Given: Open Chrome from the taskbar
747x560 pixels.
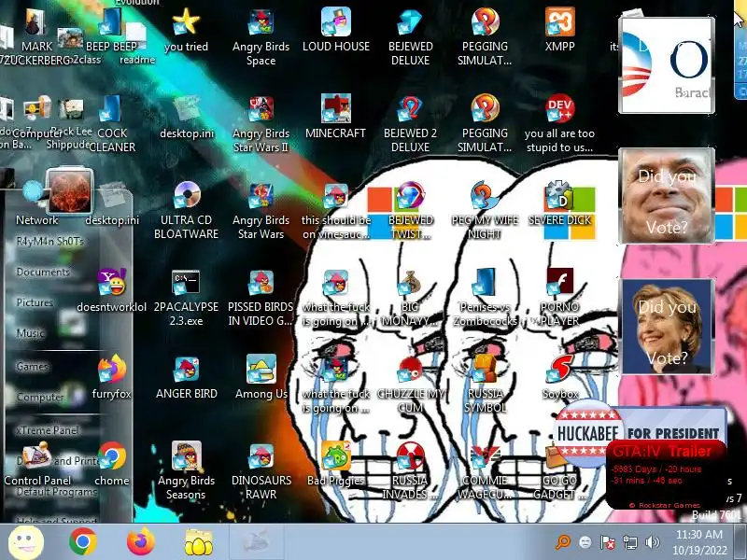Looking at the screenshot, I should click(82, 542).
